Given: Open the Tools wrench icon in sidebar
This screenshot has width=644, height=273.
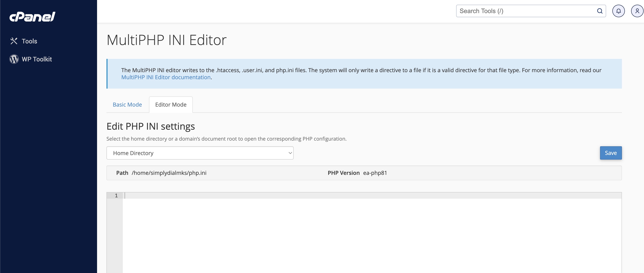Looking at the screenshot, I should click(14, 41).
